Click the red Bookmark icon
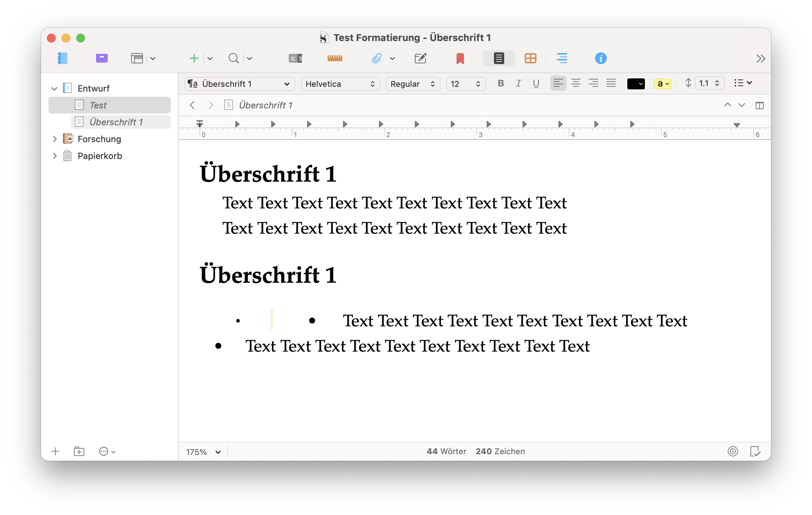812x515 pixels. coord(460,59)
